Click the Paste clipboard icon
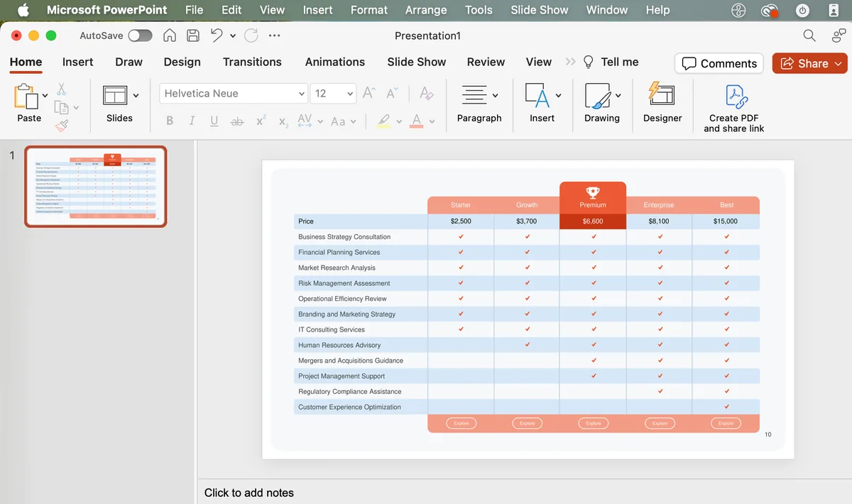The height and width of the screenshot is (504, 852). tap(26, 97)
